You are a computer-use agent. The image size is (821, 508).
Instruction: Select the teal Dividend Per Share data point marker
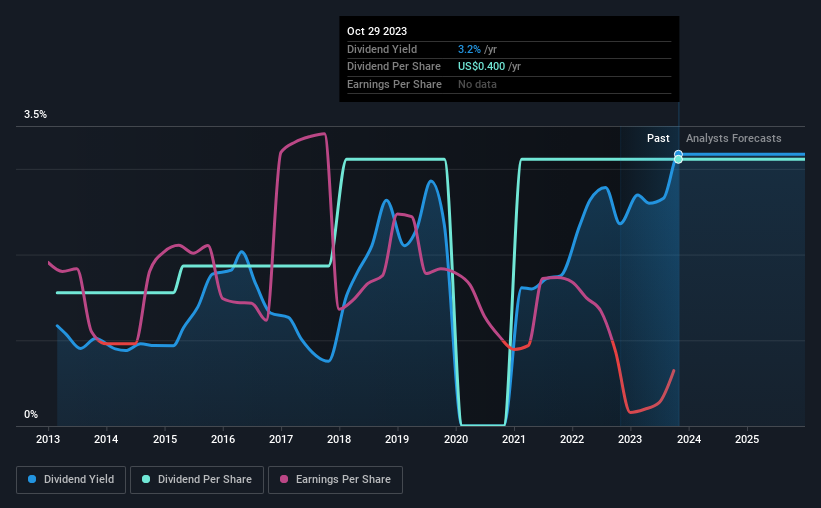(678, 159)
